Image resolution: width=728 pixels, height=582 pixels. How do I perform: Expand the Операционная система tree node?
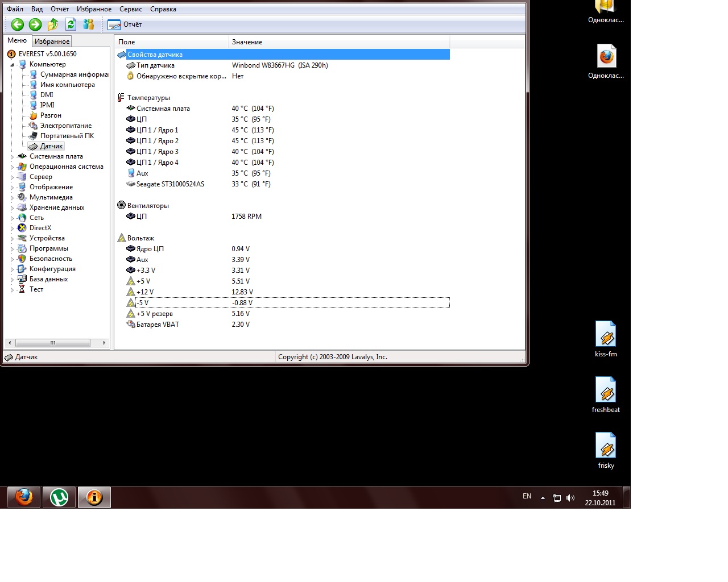coord(12,167)
